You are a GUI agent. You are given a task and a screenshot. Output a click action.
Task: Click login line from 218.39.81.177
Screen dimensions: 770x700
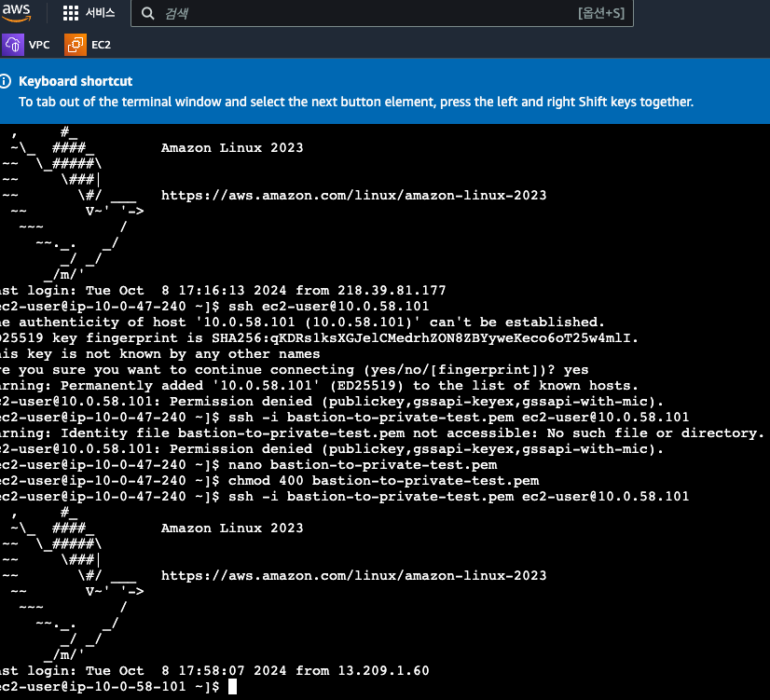click(x=223, y=290)
